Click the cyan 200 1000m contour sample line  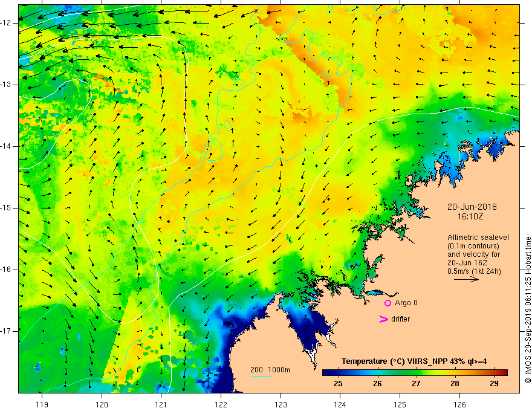[x=260, y=376]
